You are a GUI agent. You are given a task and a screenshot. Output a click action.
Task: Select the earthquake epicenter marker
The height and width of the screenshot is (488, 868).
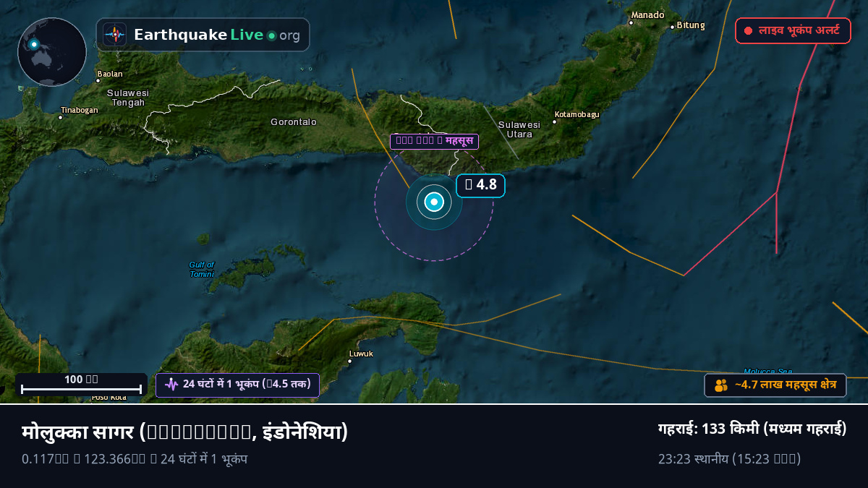pos(434,202)
